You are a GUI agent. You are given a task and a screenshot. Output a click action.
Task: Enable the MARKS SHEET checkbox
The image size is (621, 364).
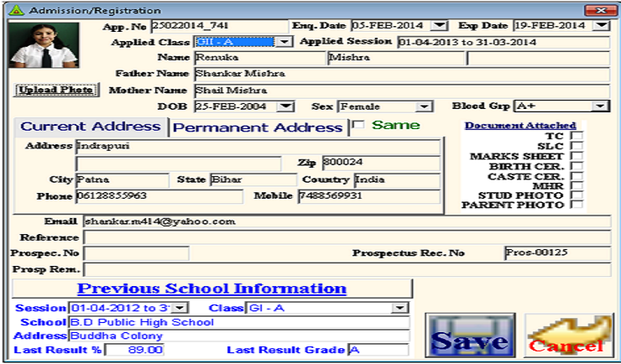(x=577, y=156)
